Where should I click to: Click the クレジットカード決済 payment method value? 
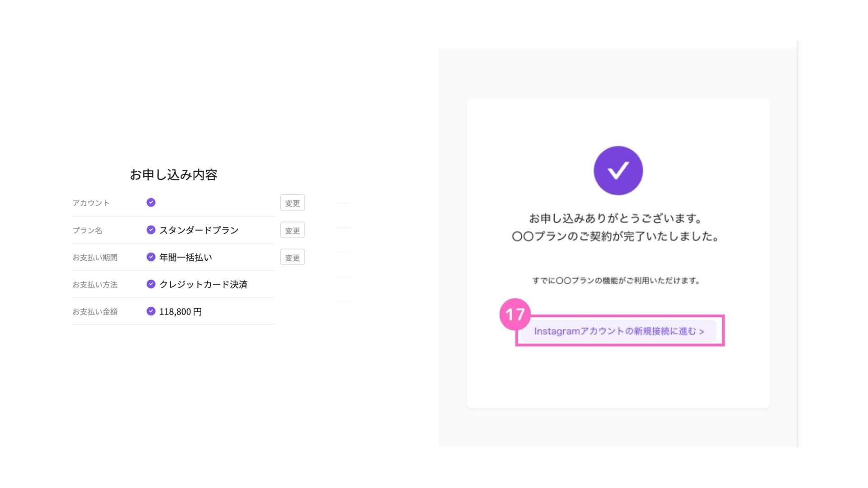(203, 285)
